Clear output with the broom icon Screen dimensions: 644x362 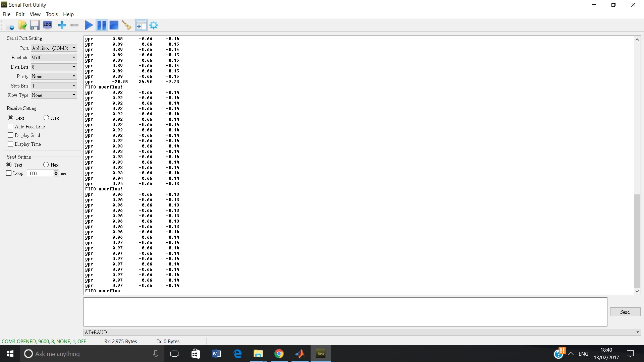pos(126,25)
